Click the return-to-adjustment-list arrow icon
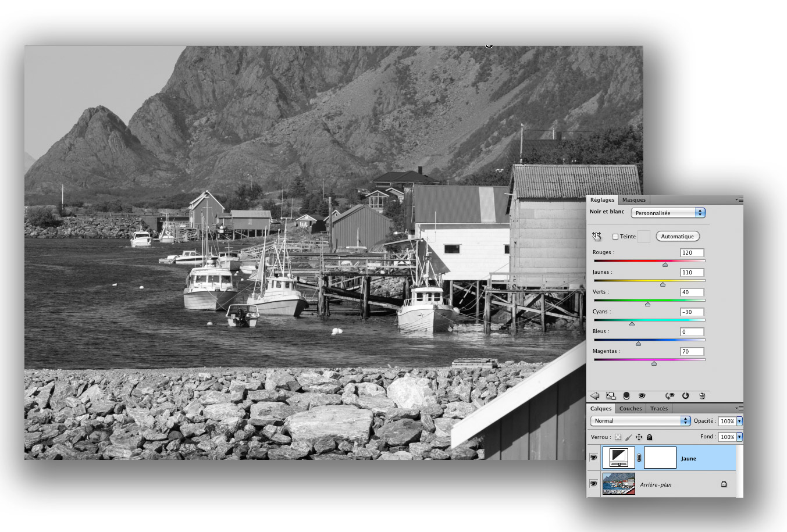The image size is (787, 532). pyautogui.click(x=594, y=396)
